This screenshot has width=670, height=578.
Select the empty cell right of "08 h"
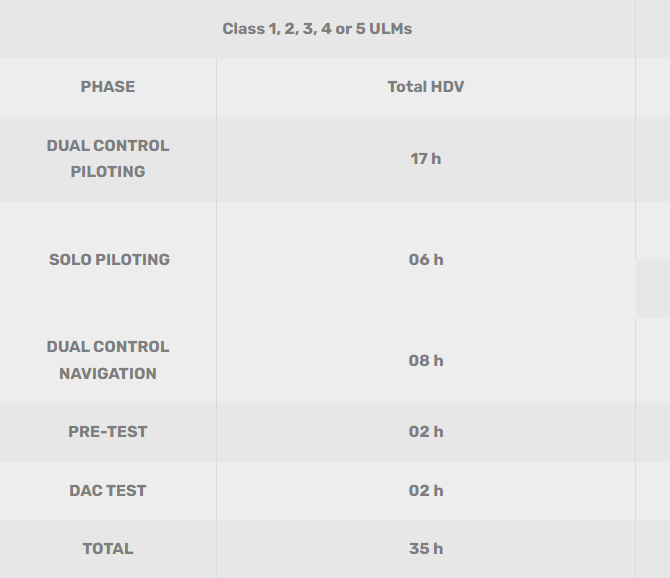(653, 360)
